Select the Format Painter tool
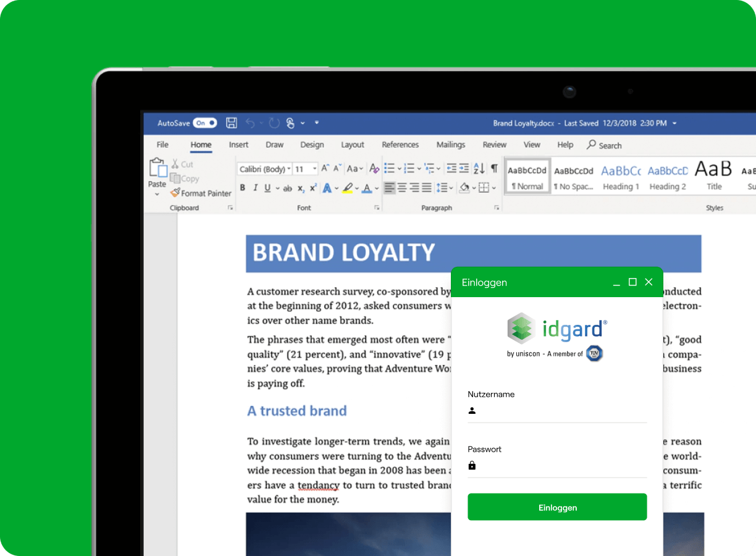 tap(201, 193)
